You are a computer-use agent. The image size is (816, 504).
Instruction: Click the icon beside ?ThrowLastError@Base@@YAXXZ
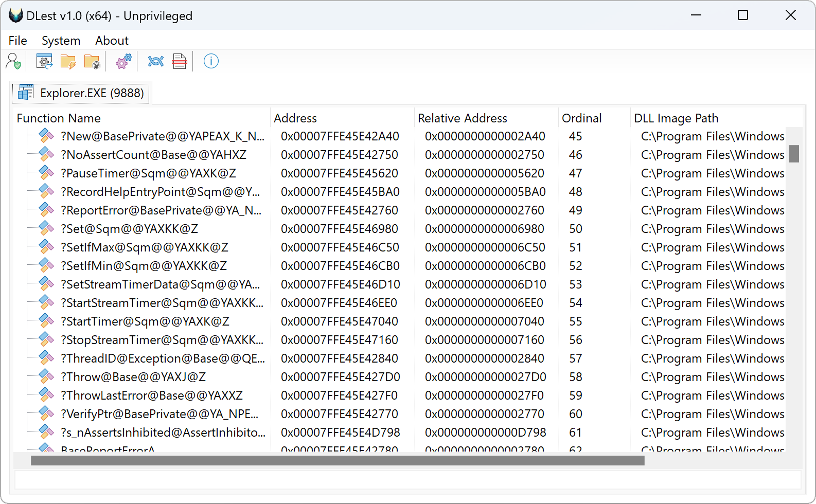tap(46, 395)
